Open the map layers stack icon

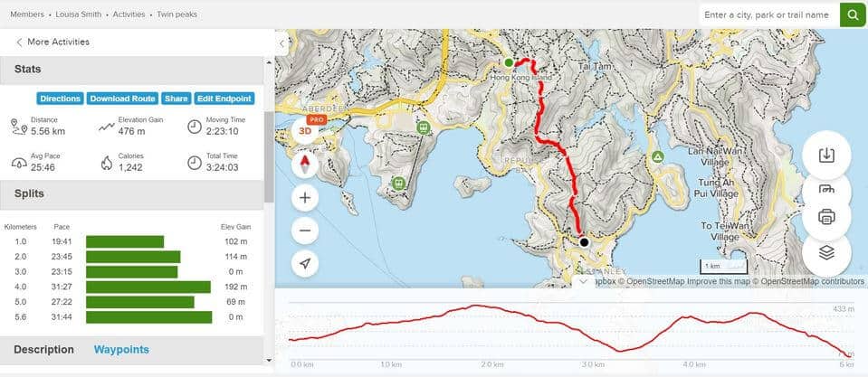826,252
